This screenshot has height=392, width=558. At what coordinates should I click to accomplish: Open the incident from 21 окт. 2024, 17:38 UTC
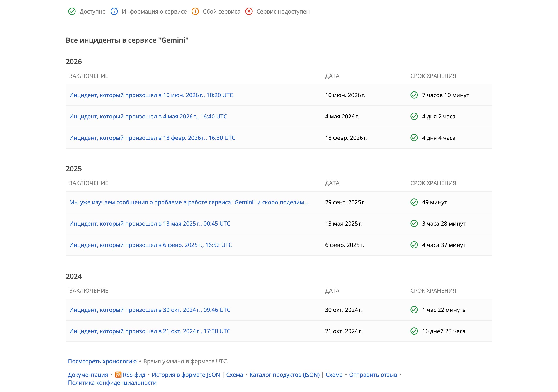(150, 331)
